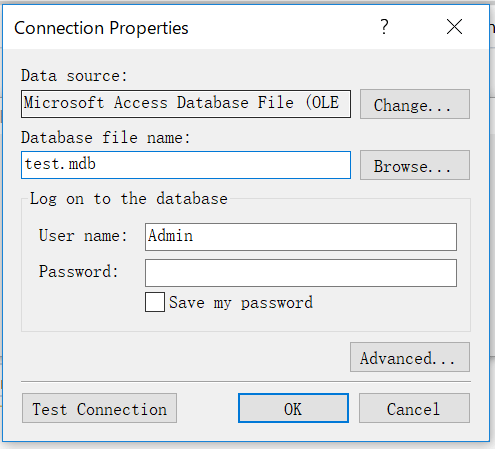
Task: Tick the Save my password checkbox box
Action: [x=155, y=302]
